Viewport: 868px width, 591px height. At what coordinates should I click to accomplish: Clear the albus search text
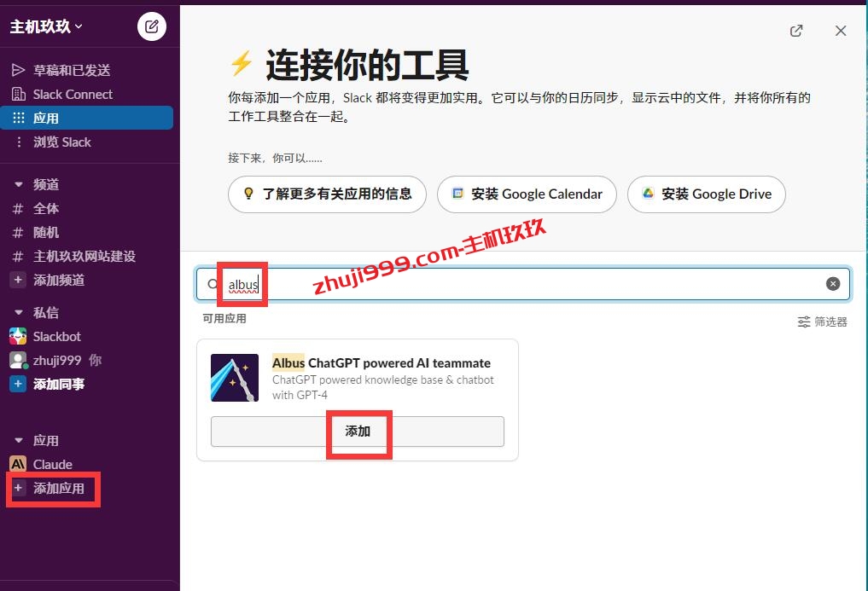(833, 284)
